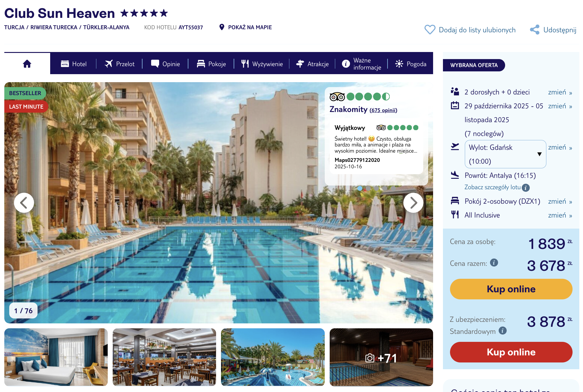Click info icon beside Zobacz szczegóły lotu

coord(526,187)
